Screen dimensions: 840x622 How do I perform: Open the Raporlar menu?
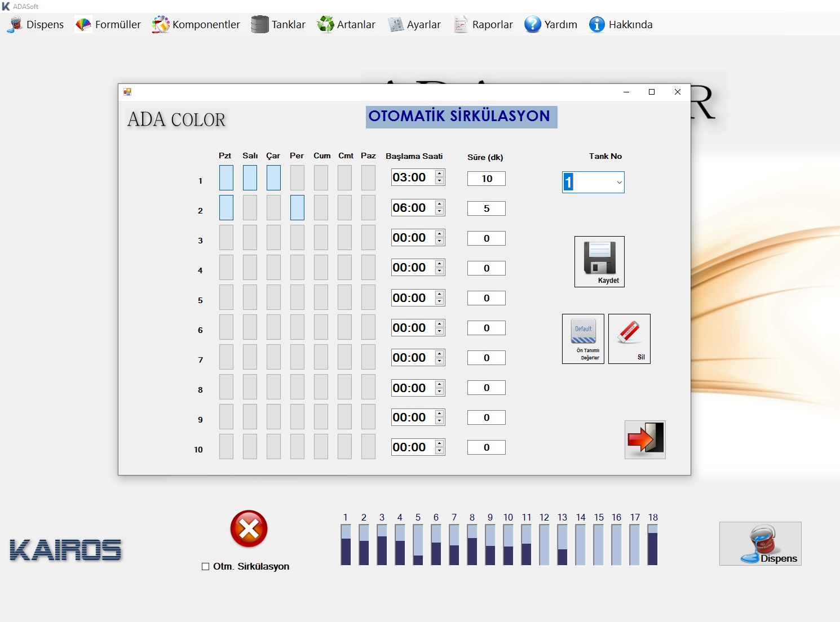click(484, 25)
